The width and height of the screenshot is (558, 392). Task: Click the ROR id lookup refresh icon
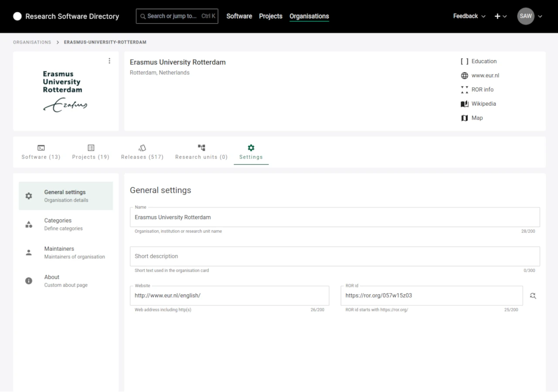[533, 296]
